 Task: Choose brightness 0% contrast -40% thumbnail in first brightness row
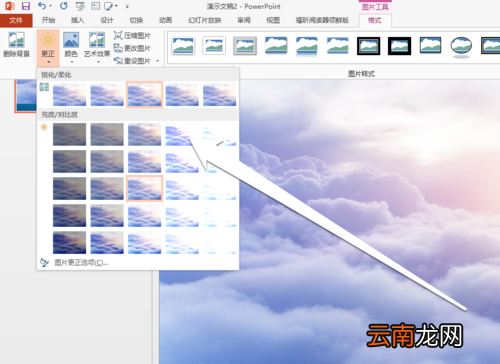click(144, 134)
